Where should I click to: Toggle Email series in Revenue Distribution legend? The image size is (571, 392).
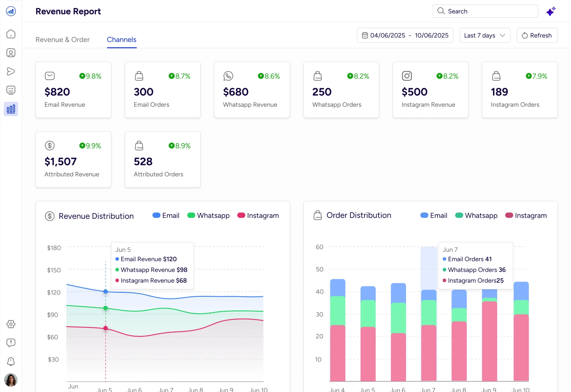click(166, 216)
